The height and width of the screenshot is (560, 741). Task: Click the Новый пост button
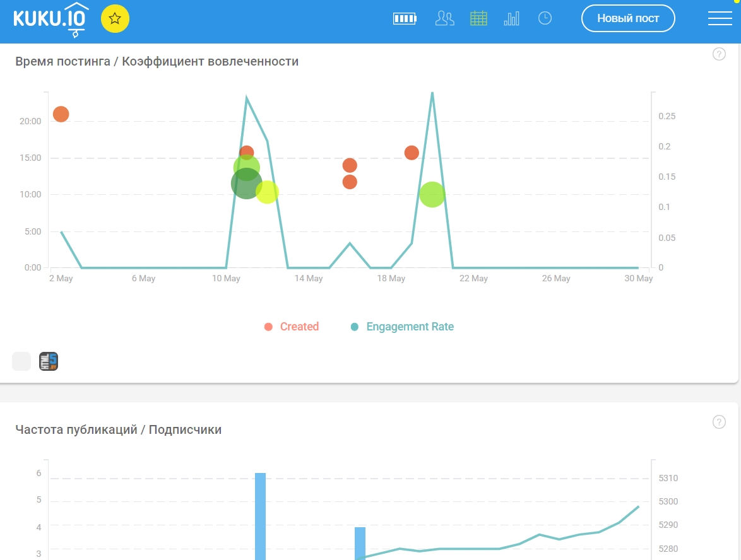point(627,18)
